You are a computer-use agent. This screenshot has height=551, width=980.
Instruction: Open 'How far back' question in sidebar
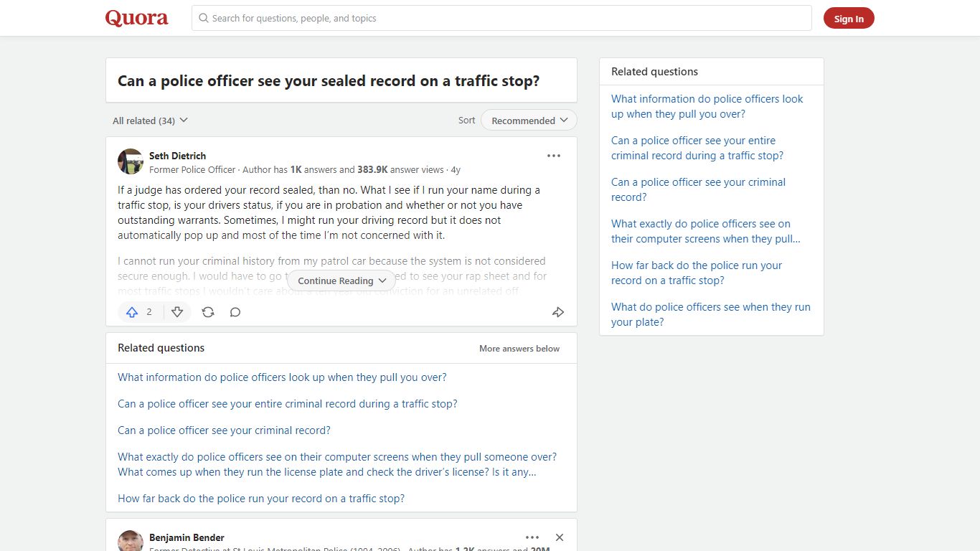point(696,273)
